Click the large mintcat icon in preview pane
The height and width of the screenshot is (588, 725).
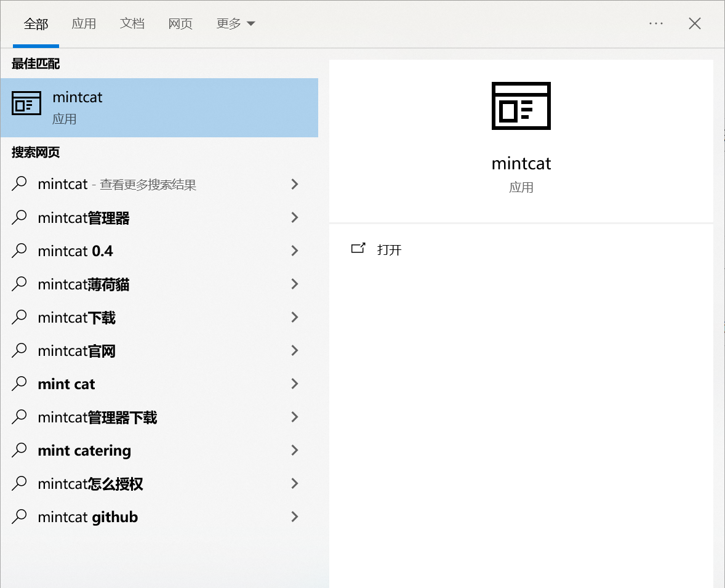[x=521, y=106]
